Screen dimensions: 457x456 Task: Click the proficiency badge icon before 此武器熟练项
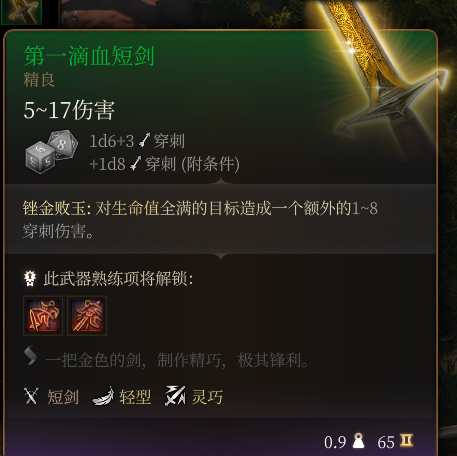point(30,278)
